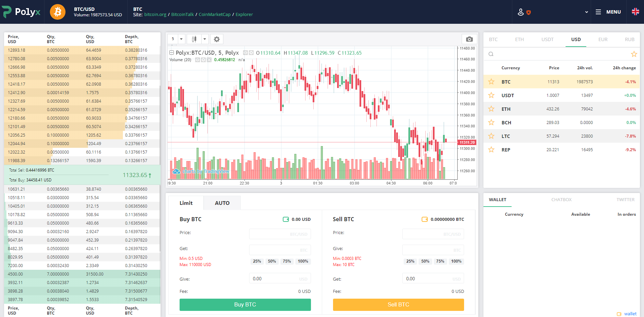Focus the Sell BTC Give amount field
Viewport: 644px width, 317px height.
pyautogui.click(x=433, y=250)
